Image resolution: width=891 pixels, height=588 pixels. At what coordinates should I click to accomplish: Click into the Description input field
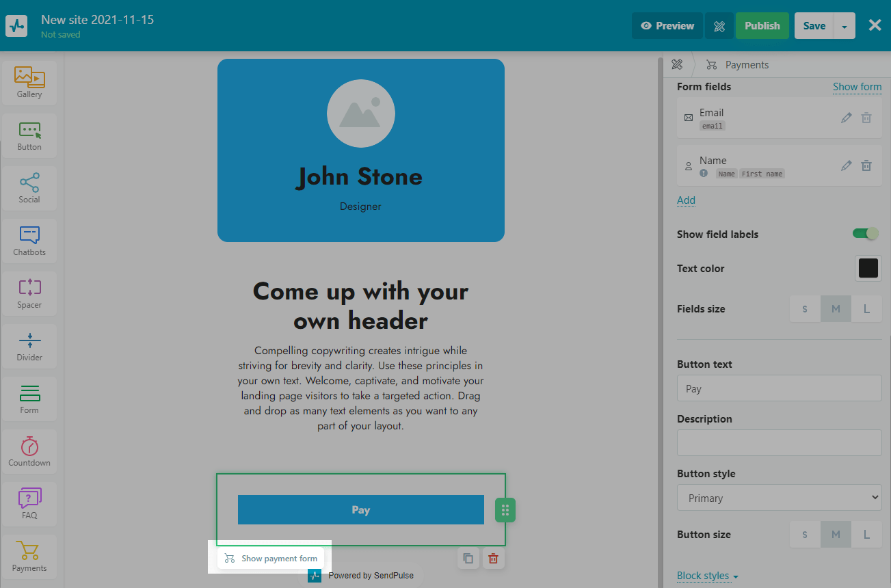[779, 443]
